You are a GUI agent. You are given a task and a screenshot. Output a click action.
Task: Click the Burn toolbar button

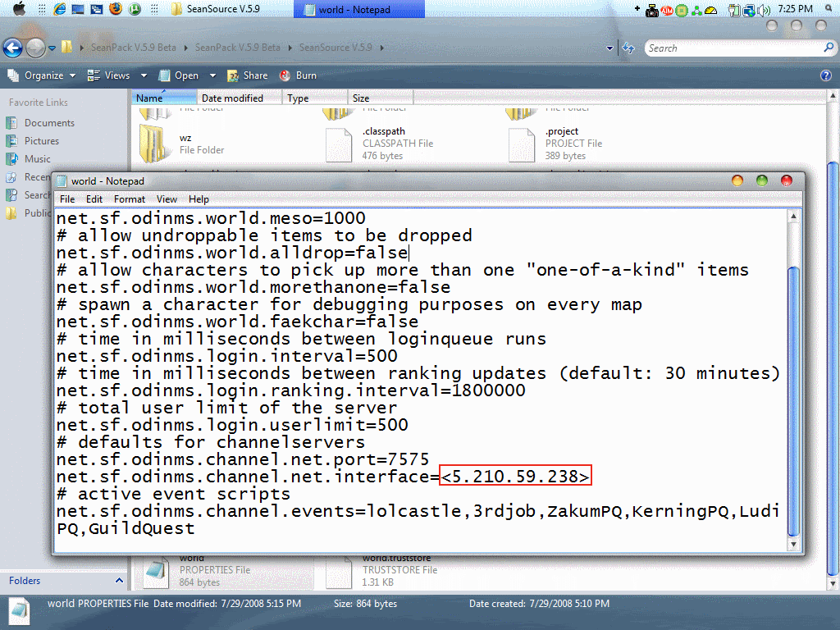pos(298,75)
